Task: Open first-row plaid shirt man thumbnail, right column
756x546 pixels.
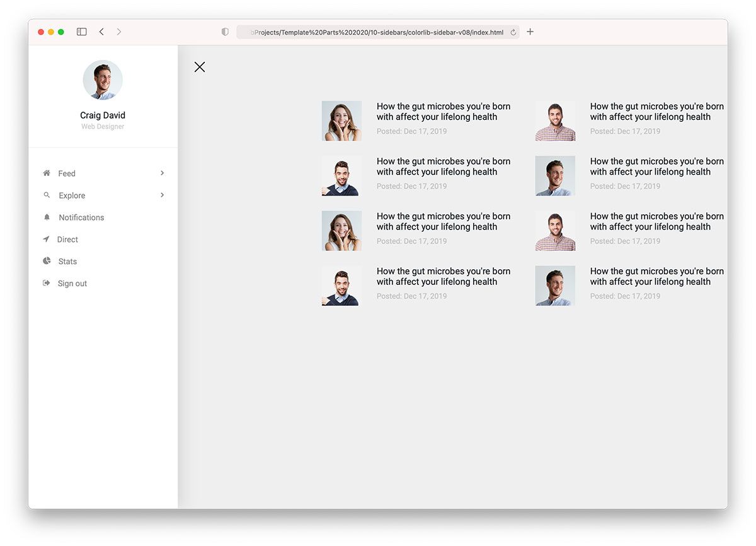Action: tap(555, 121)
